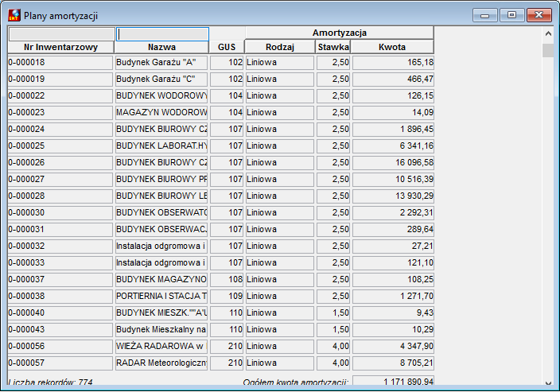Click the Kwota column header

392,47
